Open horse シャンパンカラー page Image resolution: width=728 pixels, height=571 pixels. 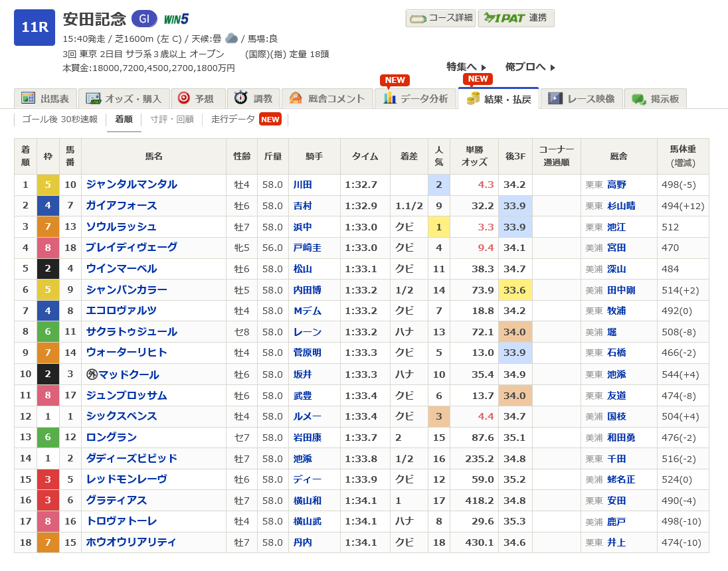[127, 289]
